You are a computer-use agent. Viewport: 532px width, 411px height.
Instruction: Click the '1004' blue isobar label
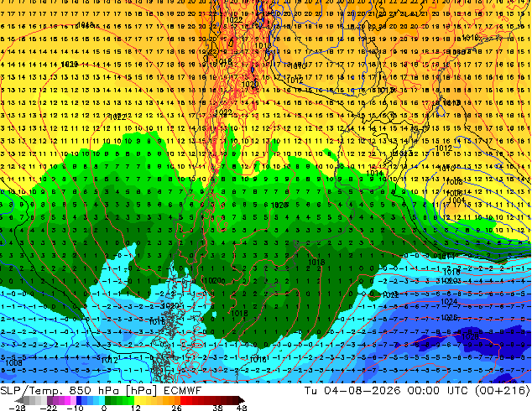(x=456, y=200)
